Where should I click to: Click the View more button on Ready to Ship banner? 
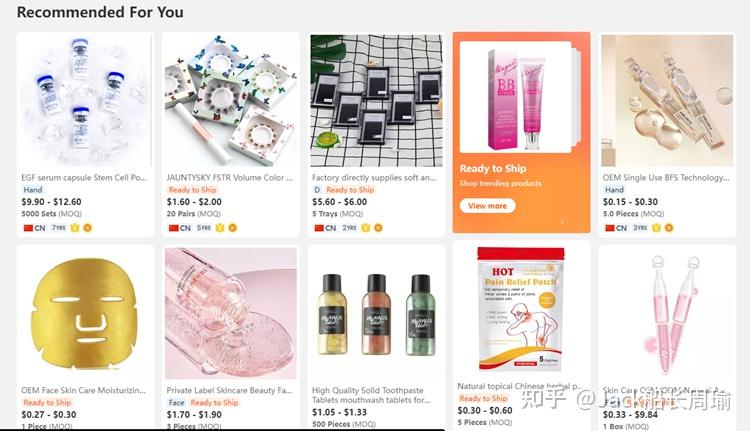[487, 206]
